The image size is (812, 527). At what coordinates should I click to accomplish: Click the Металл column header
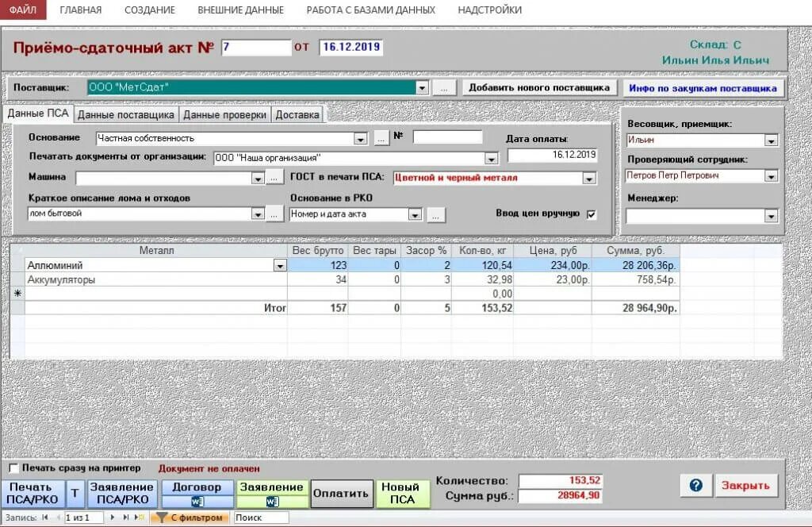pyautogui.click(x=156, y=251)
